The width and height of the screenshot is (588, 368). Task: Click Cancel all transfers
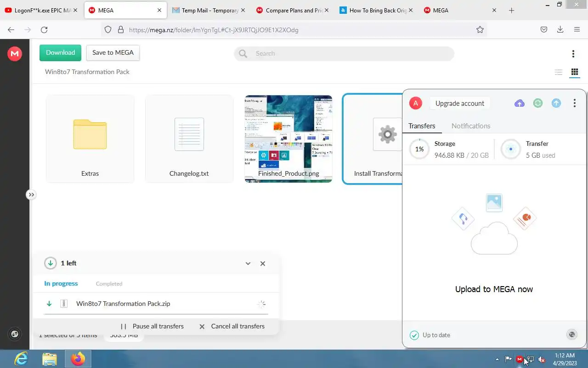[232, 326]
